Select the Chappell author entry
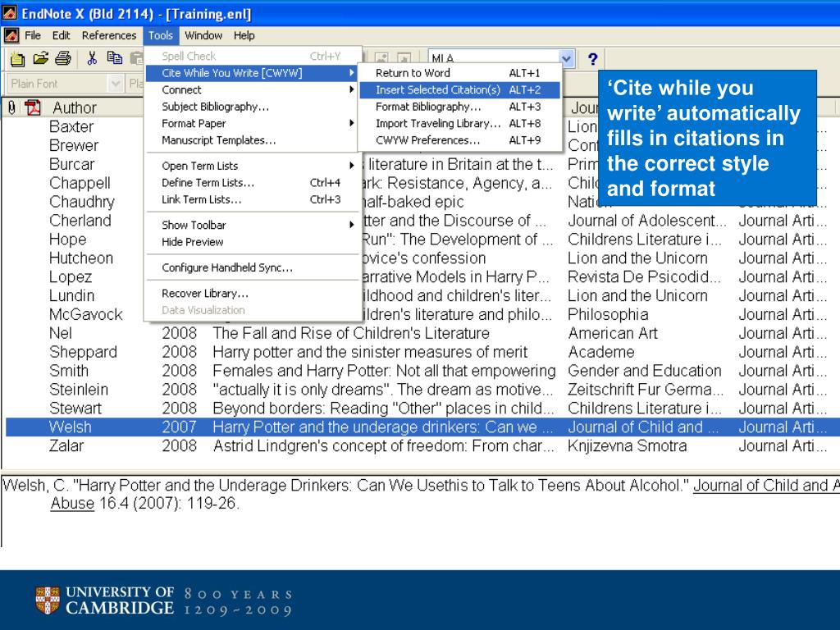Image resolution: width=840 pixels, height=630 pixels. click(80, 183)
